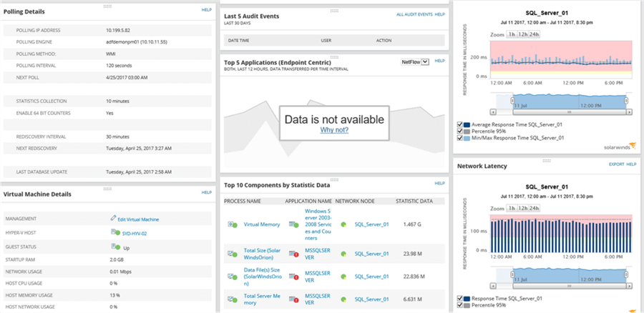Click the node status icon in Virtual Memory row
This screenshot has height=313, width=644.
(x=343, y=224)
